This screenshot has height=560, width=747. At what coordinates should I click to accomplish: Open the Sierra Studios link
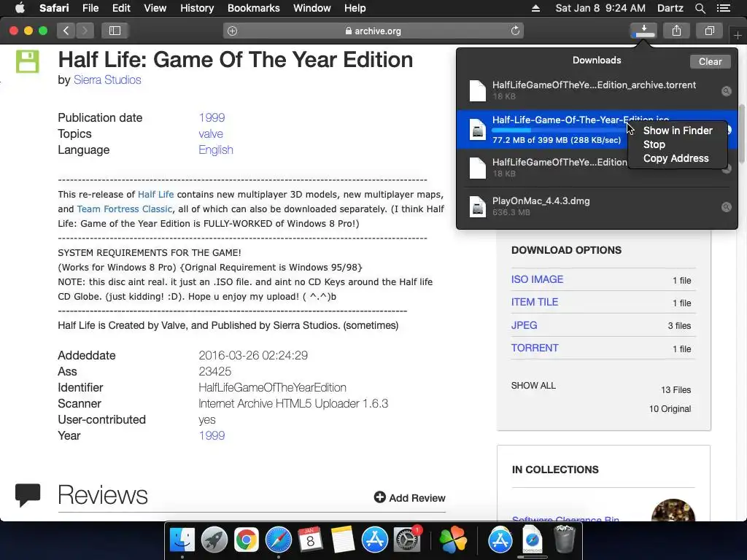click(x=107, y=79)
